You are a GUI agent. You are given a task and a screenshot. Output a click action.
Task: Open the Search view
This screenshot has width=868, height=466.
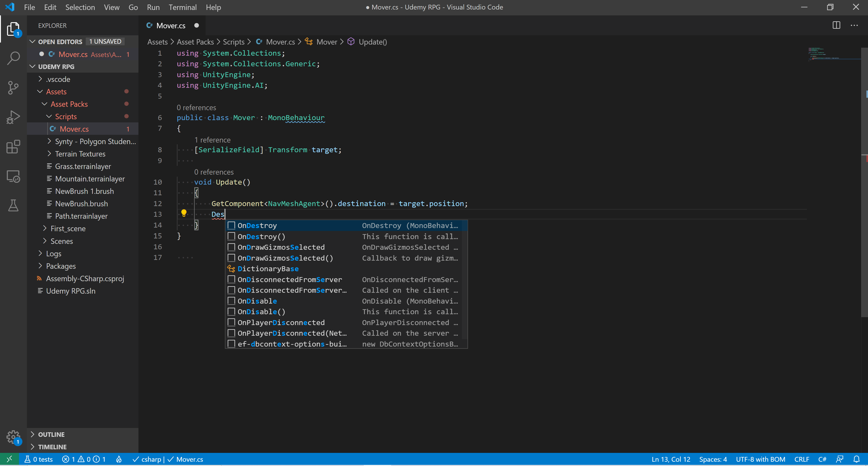point(13,58)
